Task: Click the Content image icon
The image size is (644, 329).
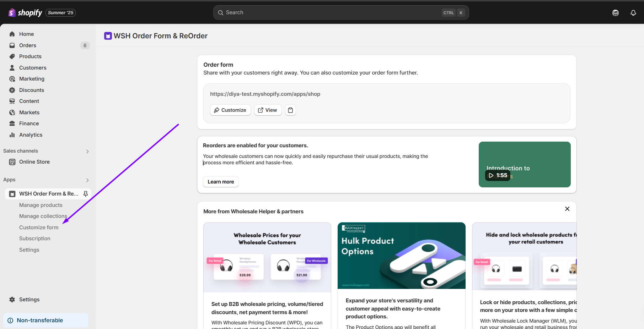Action: click(x=12, y=101)
